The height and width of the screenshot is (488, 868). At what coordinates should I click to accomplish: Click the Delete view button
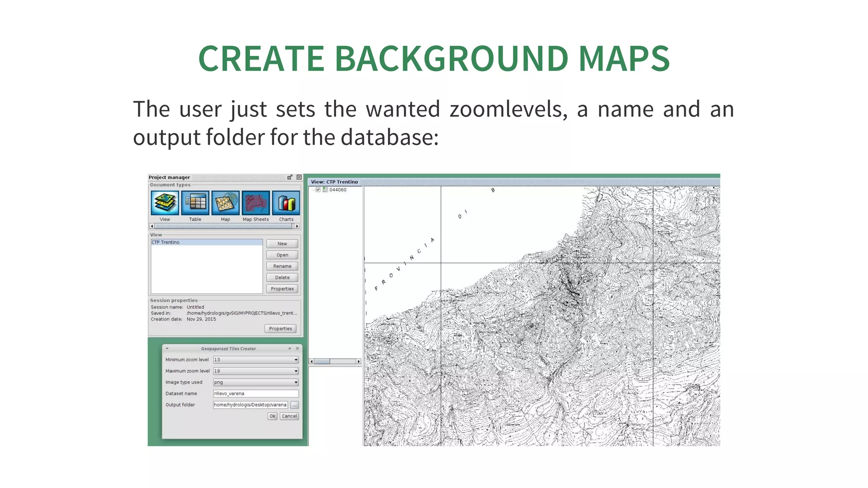(282, 277)
